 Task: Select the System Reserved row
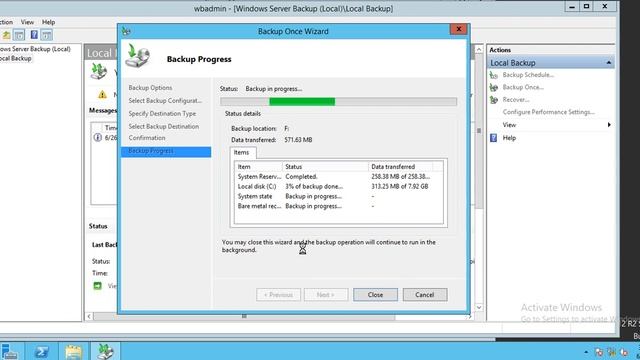pyautogui.click(x=338, y=176)
